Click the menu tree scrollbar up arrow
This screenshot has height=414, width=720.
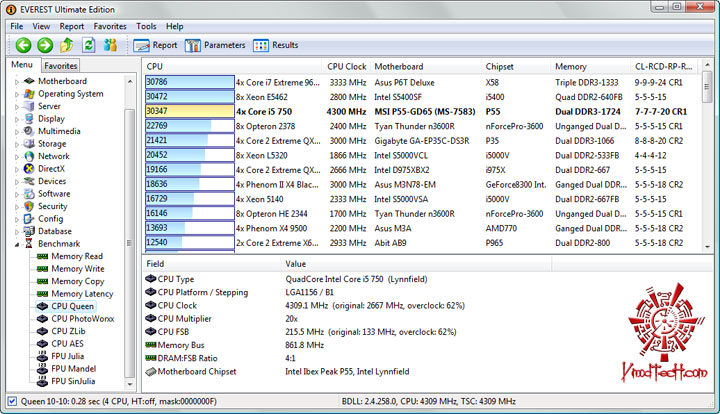coord(130,81)
